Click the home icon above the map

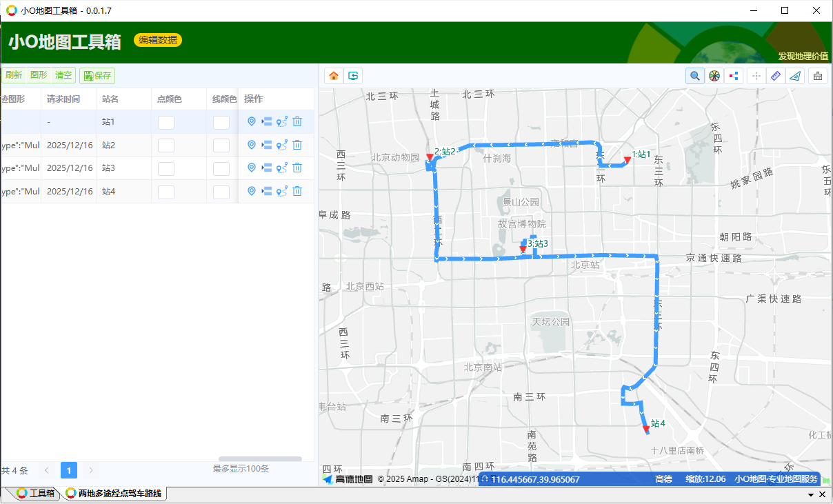pos(334,76)
